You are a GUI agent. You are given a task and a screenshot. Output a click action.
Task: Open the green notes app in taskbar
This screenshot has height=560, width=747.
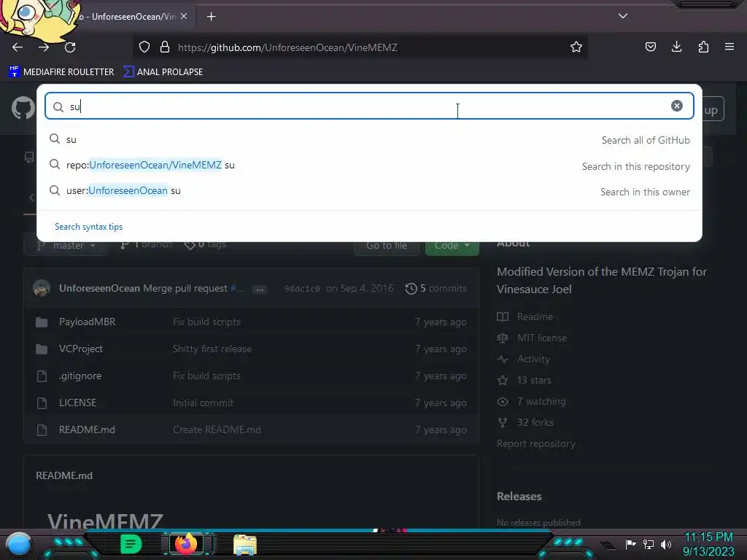tap(131, 544)
